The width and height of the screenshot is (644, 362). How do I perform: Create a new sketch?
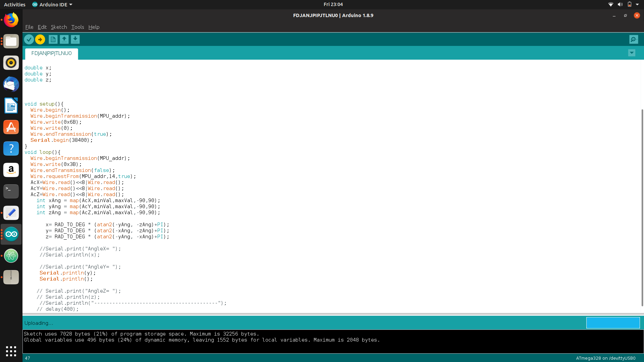tap(53, 39)
